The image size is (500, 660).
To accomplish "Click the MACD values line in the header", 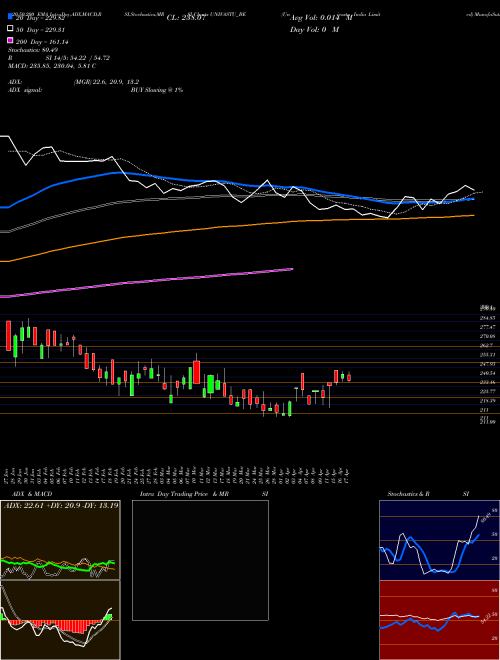I will click(52, 66).
